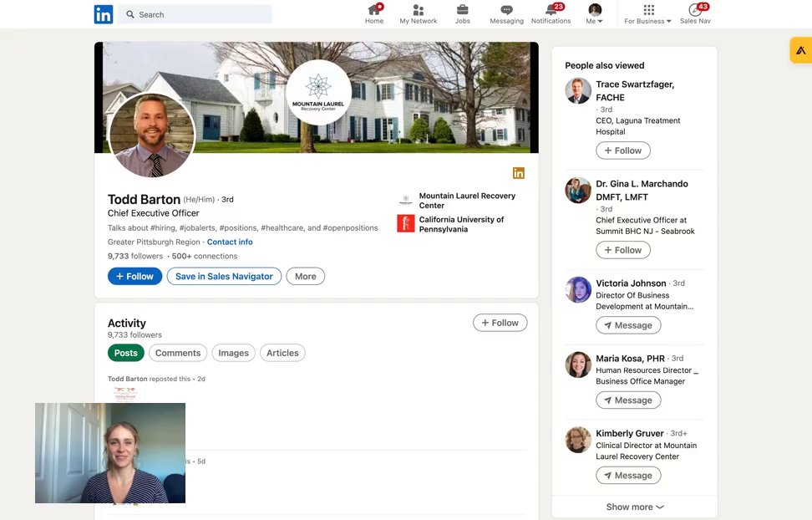The image size is (812, 520).
Task: Click Victoria Johnson's avatar photo
Action: (578, 289)
